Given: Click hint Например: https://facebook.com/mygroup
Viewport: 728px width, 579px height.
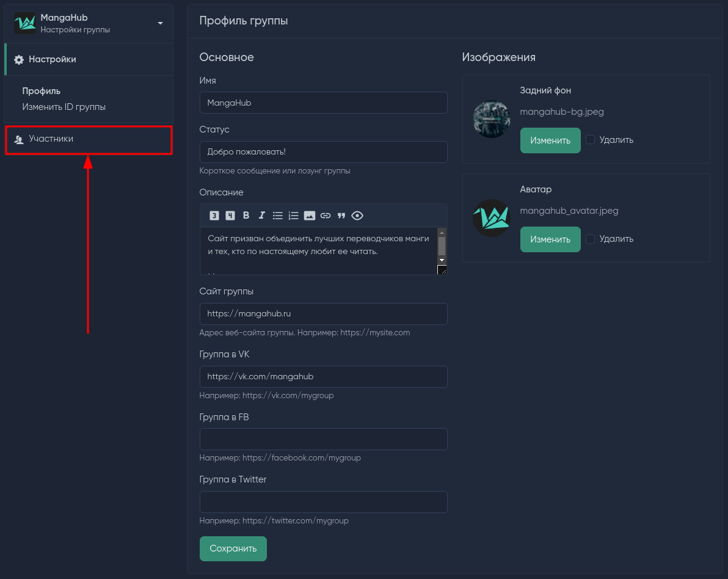Looking at the screenshot, I should [280, 458].
